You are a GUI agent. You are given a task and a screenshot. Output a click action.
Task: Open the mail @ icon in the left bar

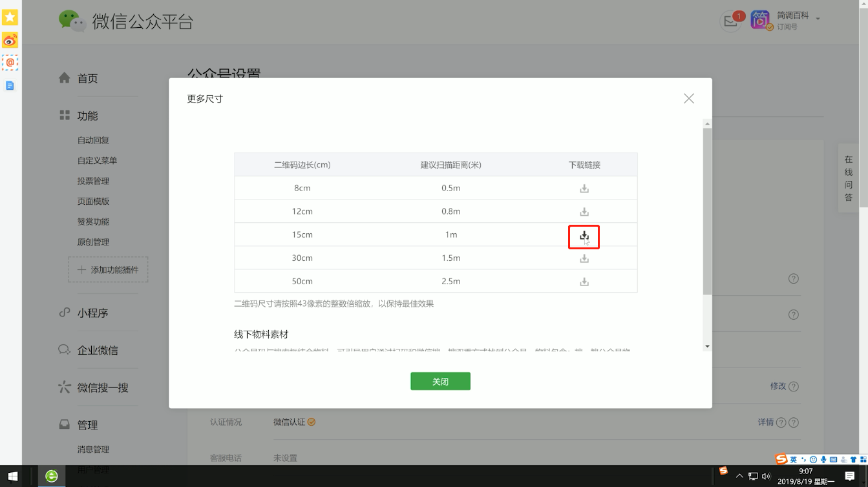click(10, 63)
